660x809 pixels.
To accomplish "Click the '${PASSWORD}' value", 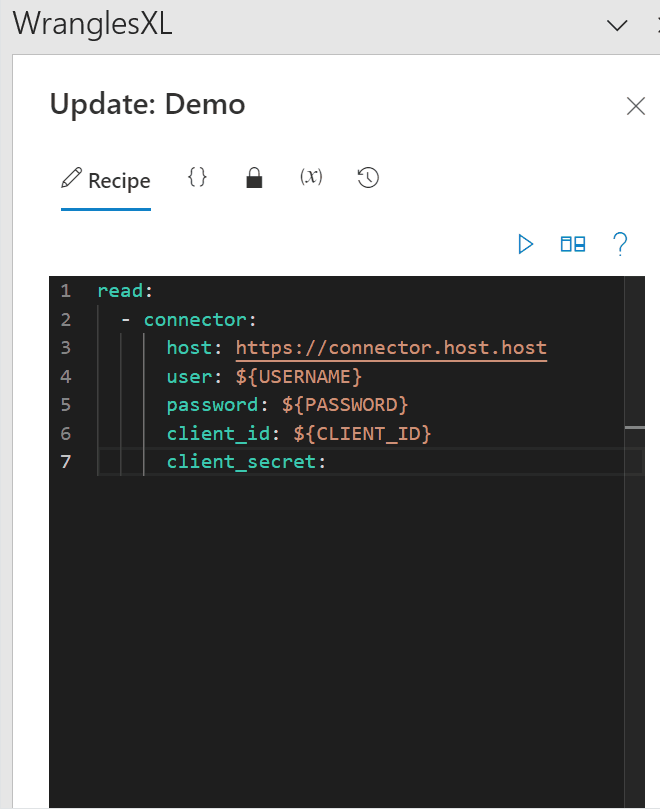I will click(345, 405).
